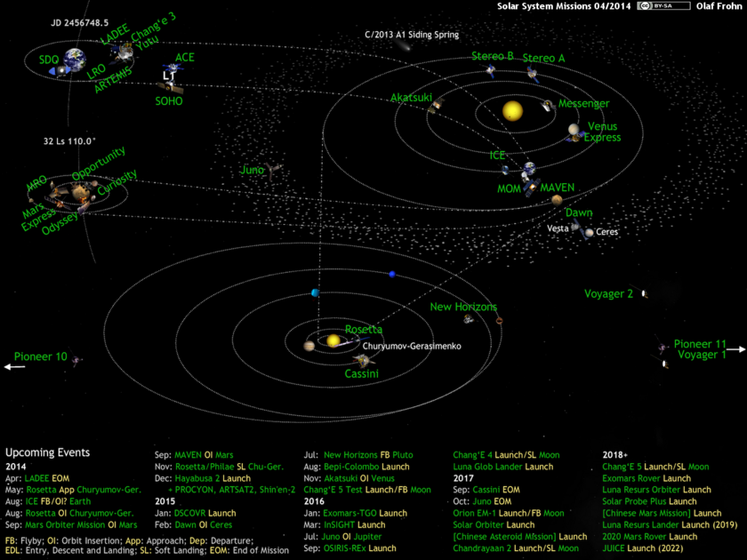The width and height of the screenshot is (747, 560).
Task: Click the New Horizons spacecraft icon
Action: click(469, 319)
